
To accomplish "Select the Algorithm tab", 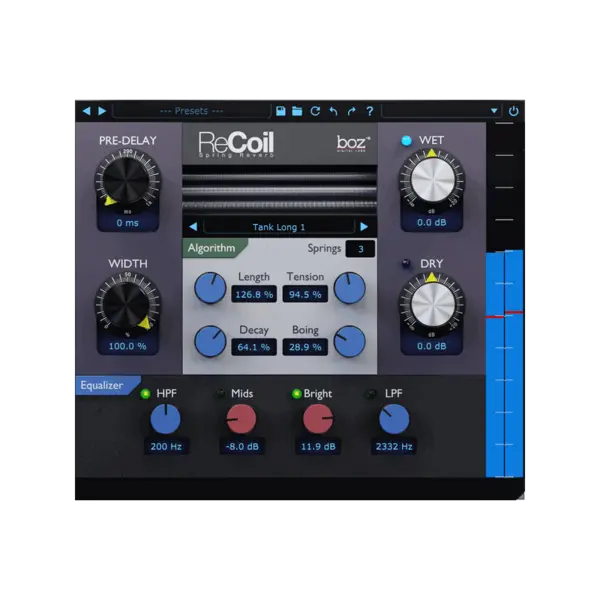I will [x=214, y=248].
